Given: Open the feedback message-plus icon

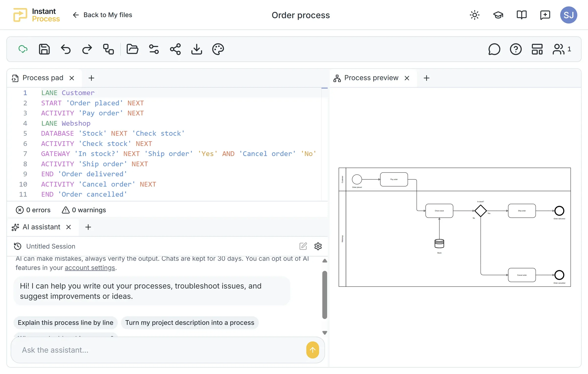Looking at the screenshot, I should (545, 15).
